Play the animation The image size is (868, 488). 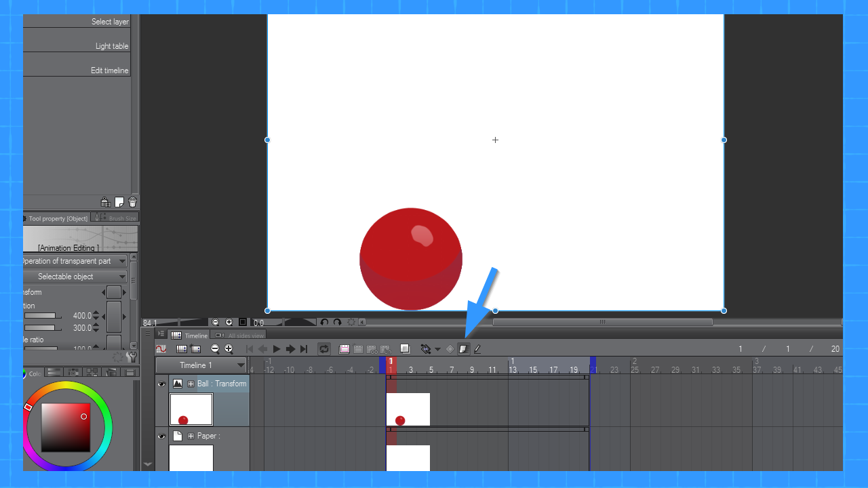point(277,349)
